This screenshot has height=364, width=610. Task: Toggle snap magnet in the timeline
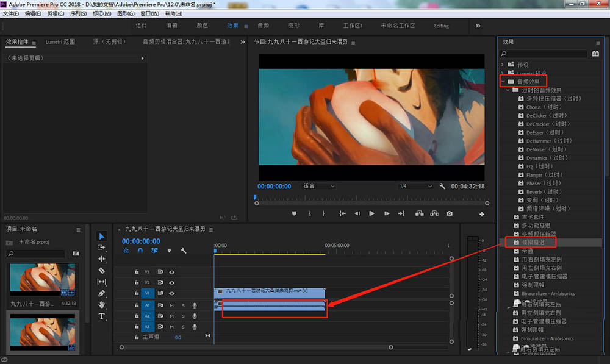(140, 251)
